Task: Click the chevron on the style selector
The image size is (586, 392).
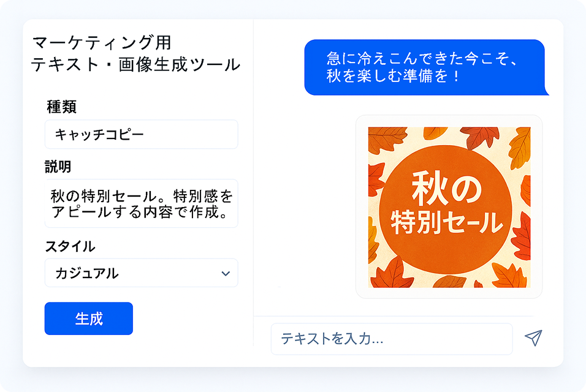Action: 227,273
